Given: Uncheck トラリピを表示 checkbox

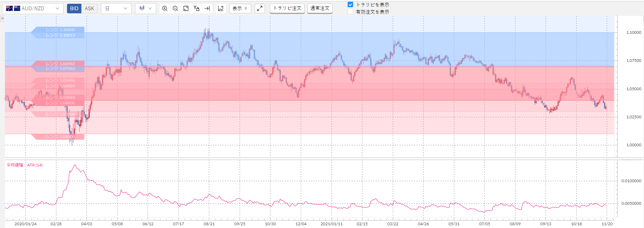Looking at the screenshot, I should pos(350,5).
